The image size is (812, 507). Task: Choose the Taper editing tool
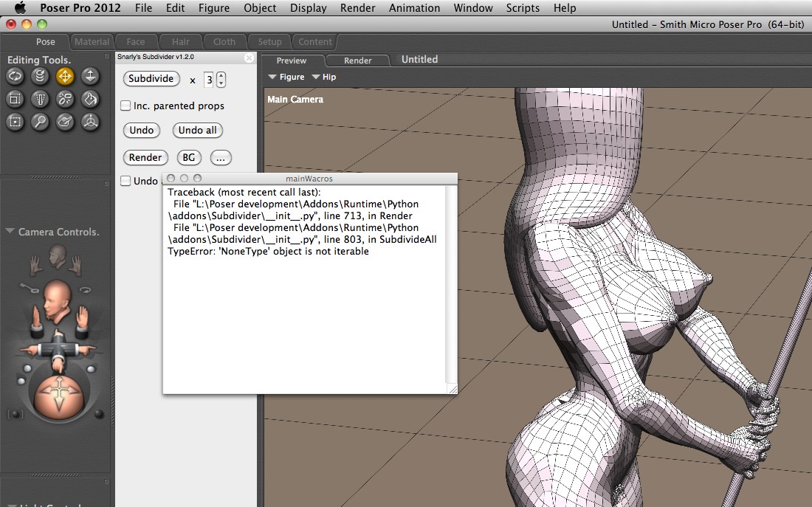pos(40,99)
